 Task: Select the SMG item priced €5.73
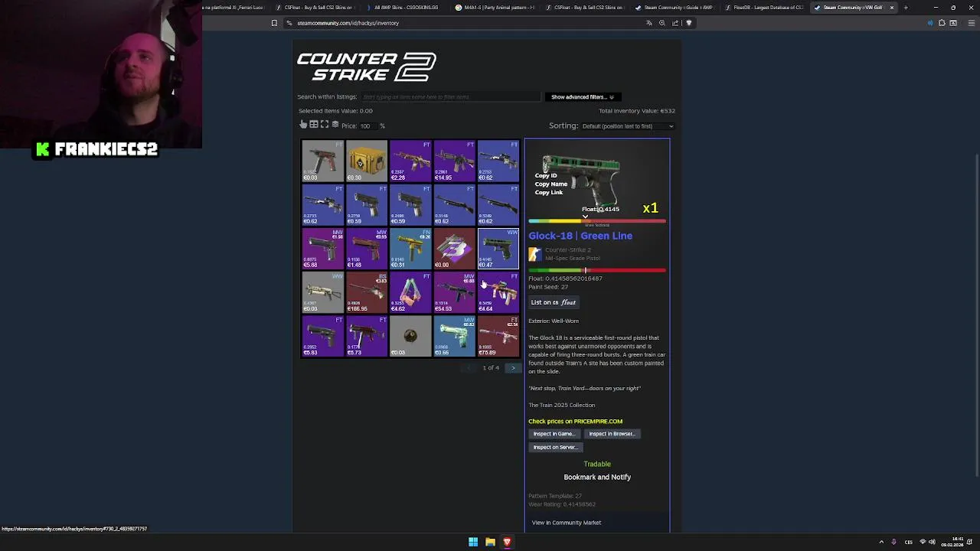pos(366,337)
